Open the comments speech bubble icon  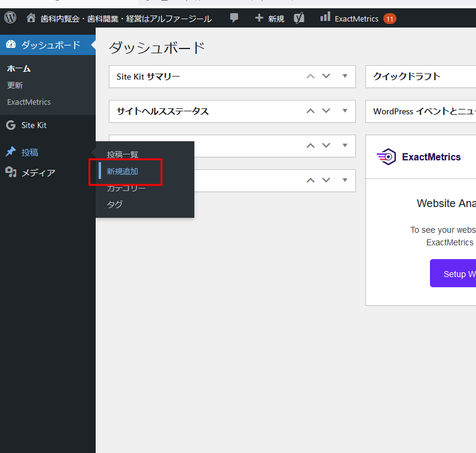(234, 18)
